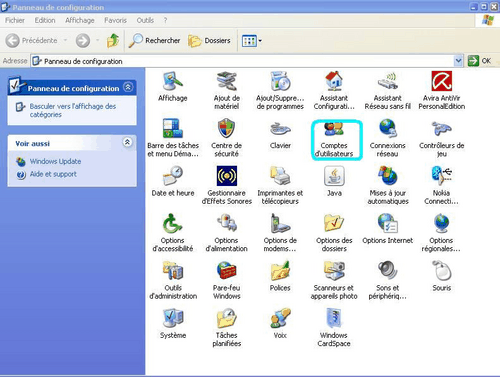Viewport: 500px width, 377px height.
Task: Click the Rechercher toolbar button
Action: pos(155,41)
